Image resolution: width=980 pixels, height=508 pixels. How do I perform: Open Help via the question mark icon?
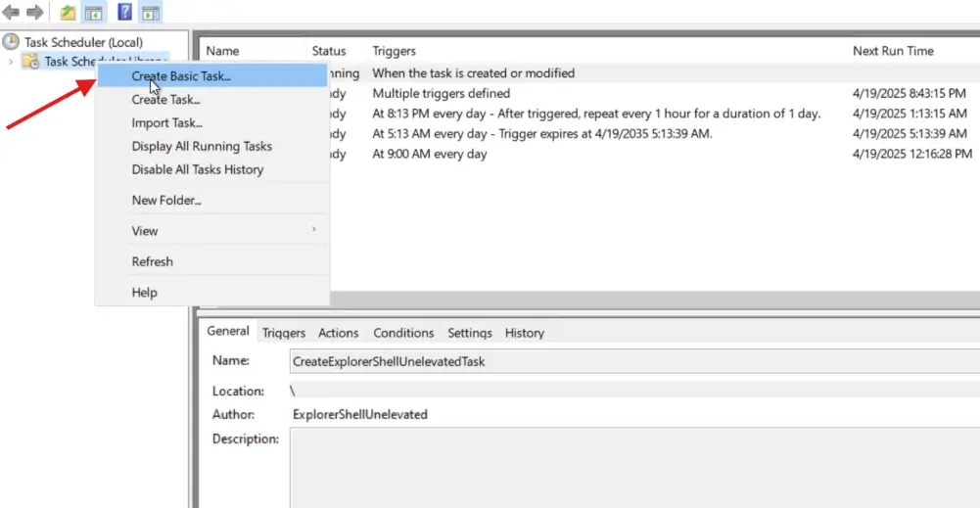[x=125, y=13]
